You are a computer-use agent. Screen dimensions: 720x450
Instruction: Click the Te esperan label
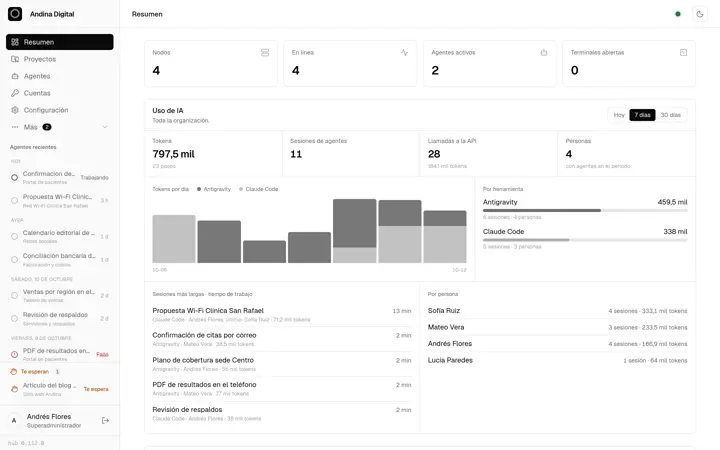35,371
